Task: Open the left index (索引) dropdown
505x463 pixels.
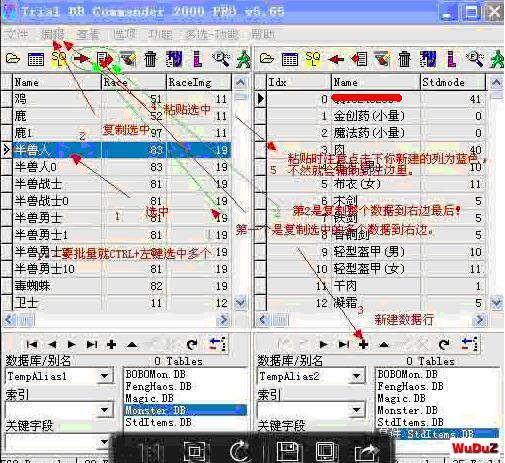Action: point(105,409)
